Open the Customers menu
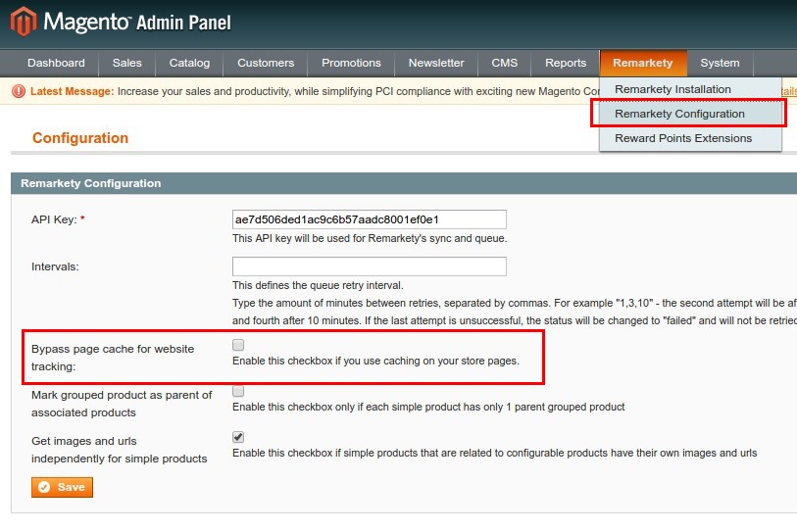Screen dimensions: 797x532 (x=266, y=63)
